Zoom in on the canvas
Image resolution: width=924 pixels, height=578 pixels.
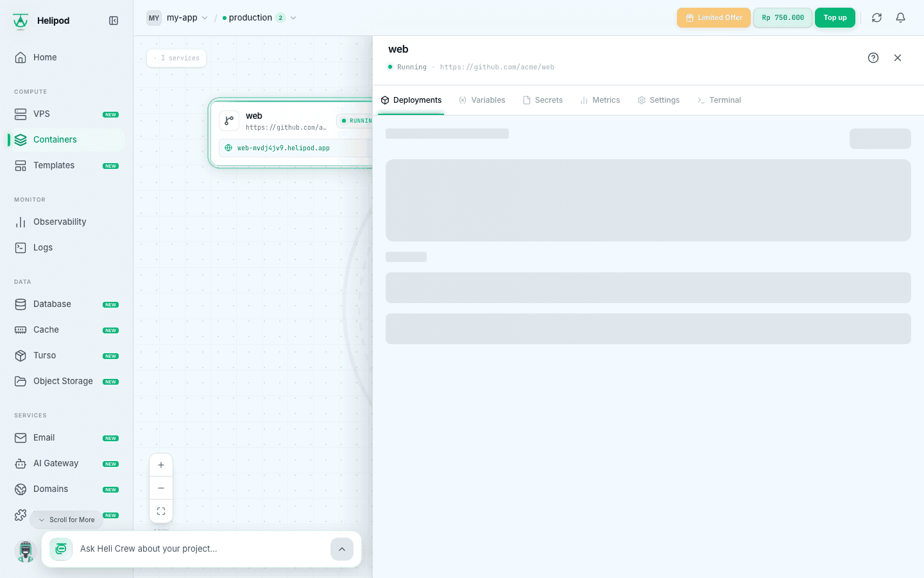161,465
